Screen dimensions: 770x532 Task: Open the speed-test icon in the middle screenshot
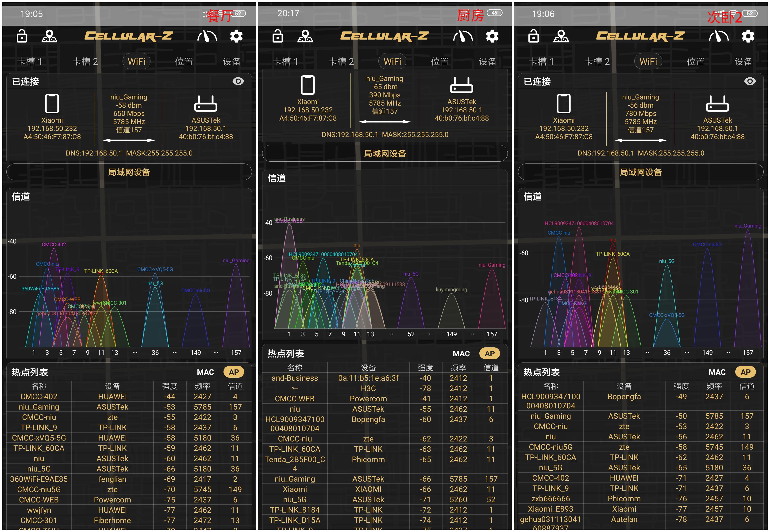pyautogui.click(x=463, y=36)
